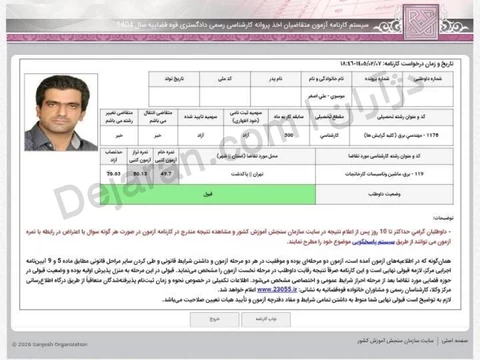Screen dimensions: 480x360
Task: Click the 'مقطع تحصیلی' column header
Action: pos(329,117)
